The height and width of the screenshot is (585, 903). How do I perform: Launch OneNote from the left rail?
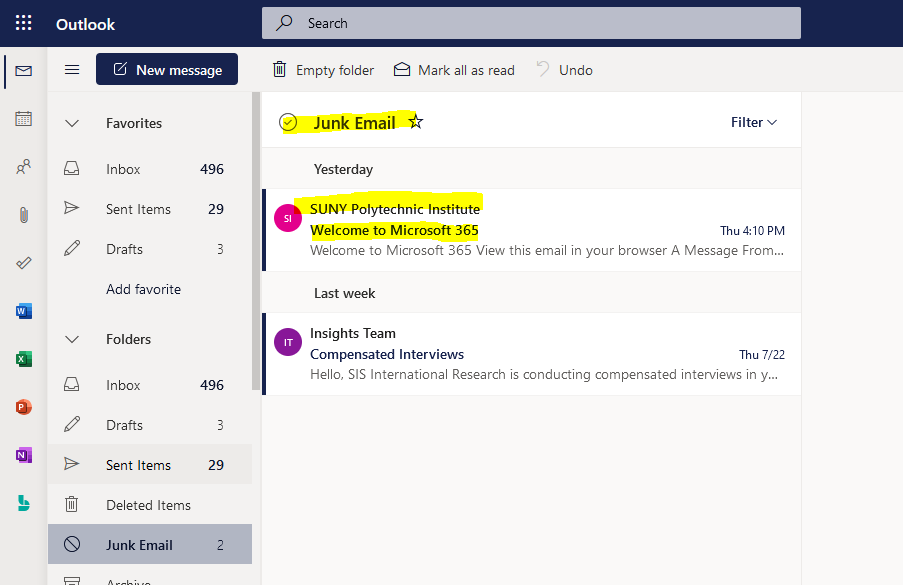tap(24, 455)
